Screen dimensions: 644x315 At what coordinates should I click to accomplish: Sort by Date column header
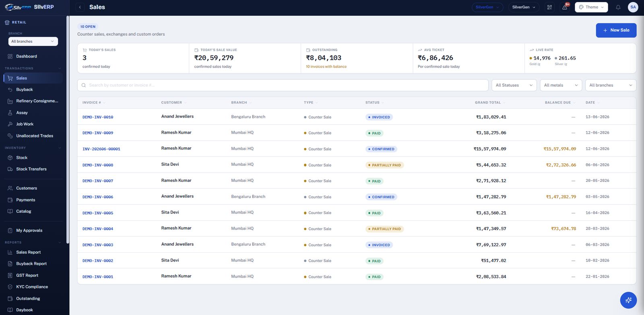point(592,103)
